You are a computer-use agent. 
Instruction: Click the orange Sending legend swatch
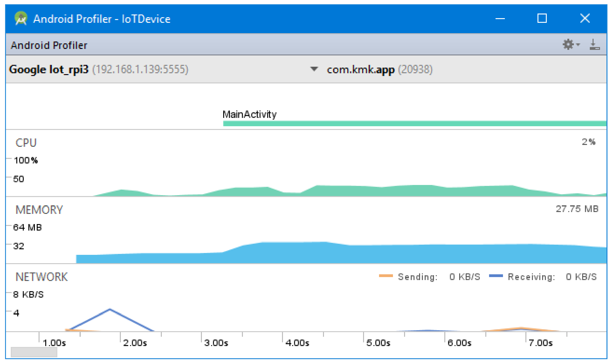tap(386, 276)
